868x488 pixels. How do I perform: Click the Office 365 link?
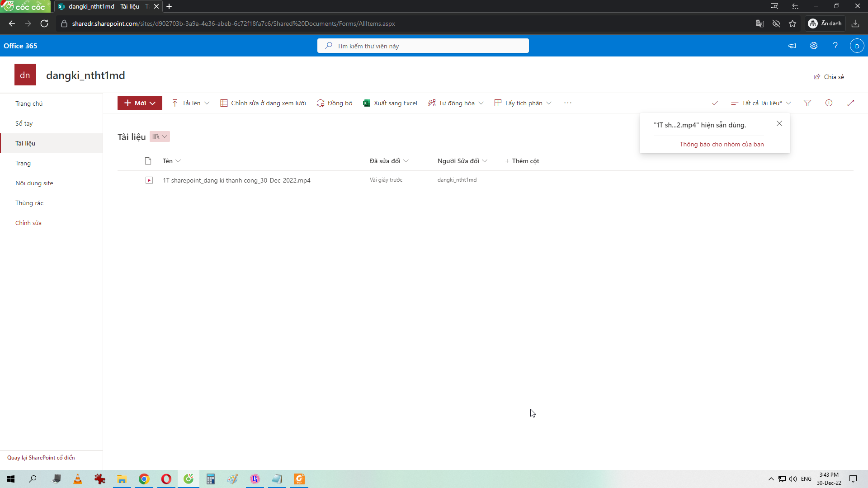20,46
